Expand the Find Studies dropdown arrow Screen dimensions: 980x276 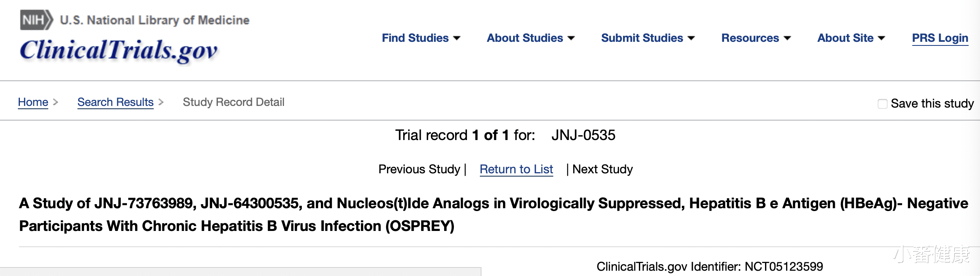coord(457,39)
